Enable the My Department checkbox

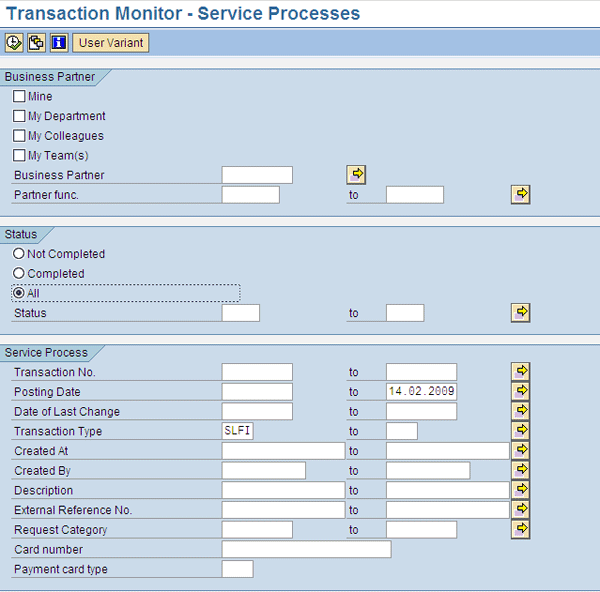[x=19, y=116]
